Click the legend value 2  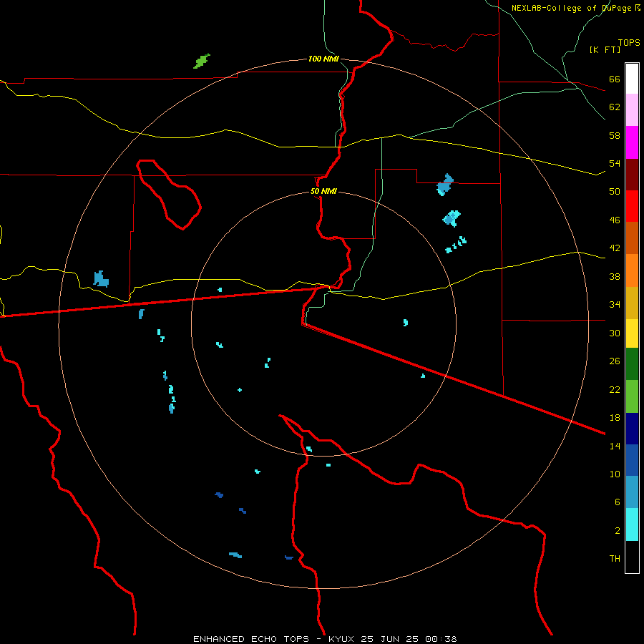(617, 531)
